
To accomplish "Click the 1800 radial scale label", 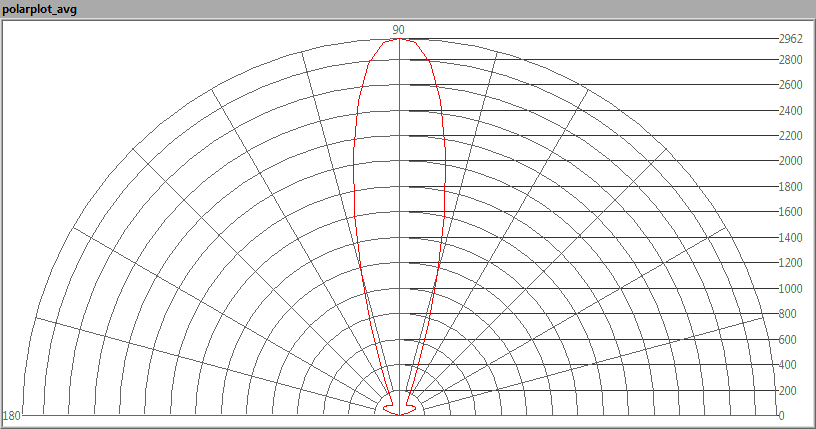I will tap(790, 187).
